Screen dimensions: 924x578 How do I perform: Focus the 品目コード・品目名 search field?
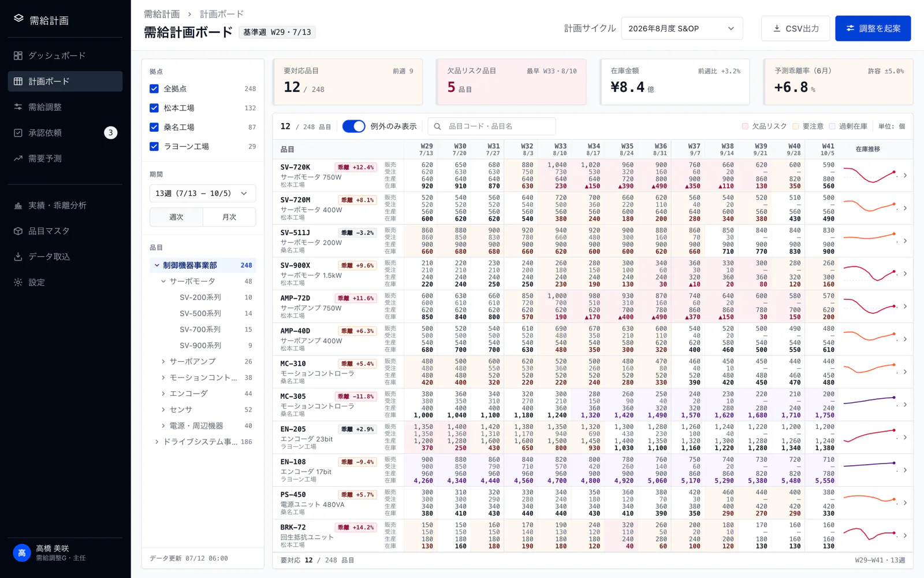491,126
